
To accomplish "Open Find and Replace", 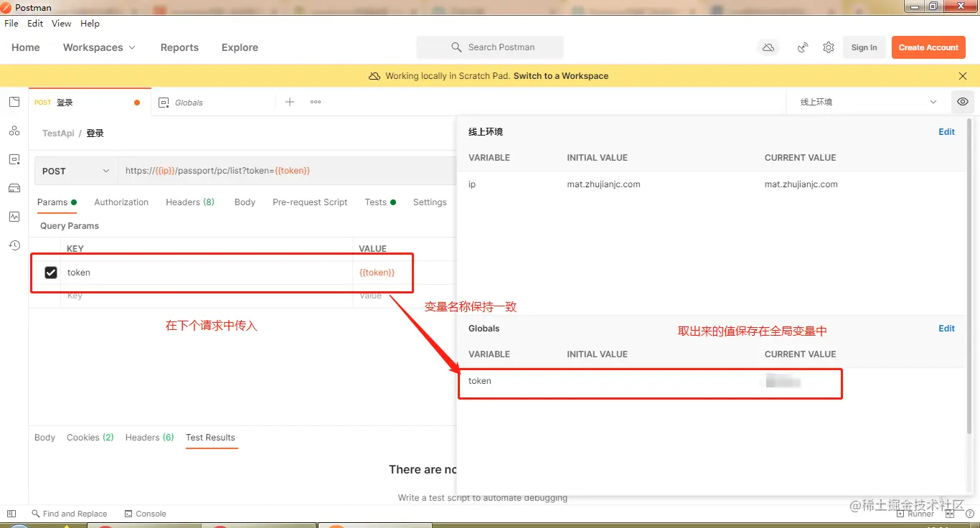I will tap(69, 514).
